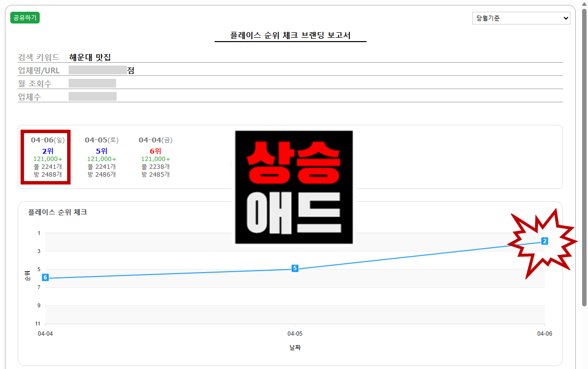Click the 월 조회수 label
The height and width of the screenshot is (369, 588).
coord(35,84)
